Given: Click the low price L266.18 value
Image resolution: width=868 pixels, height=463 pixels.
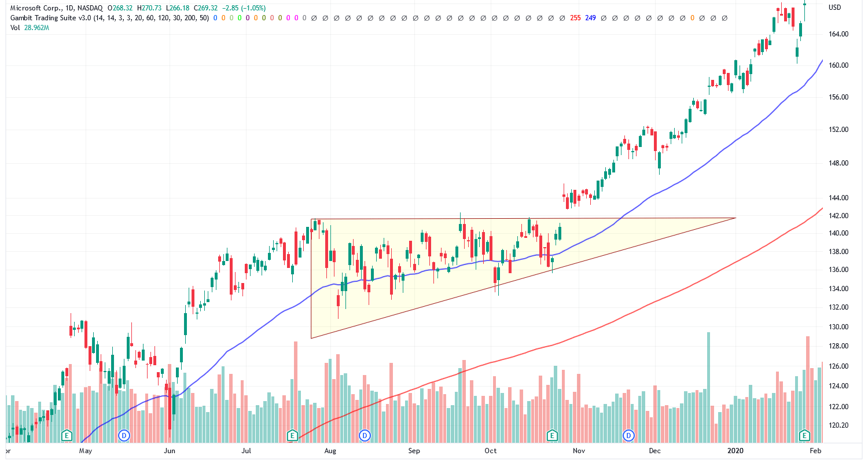Looking at the screenshot, I should click(x=178, y=8).
